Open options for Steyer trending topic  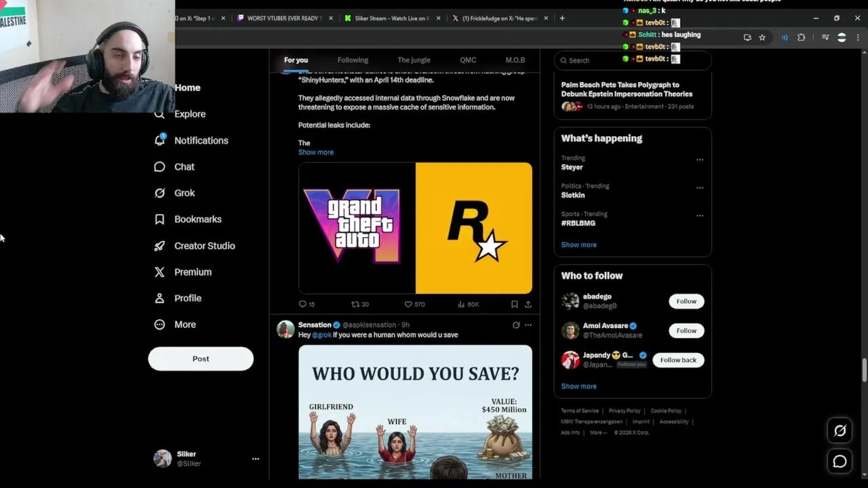coord(700,160)
